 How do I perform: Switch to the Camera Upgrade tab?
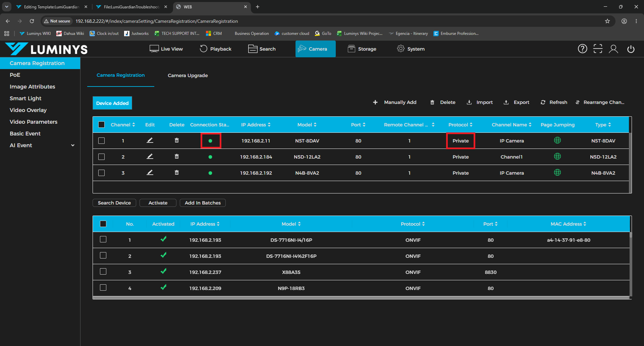point(188,75)
